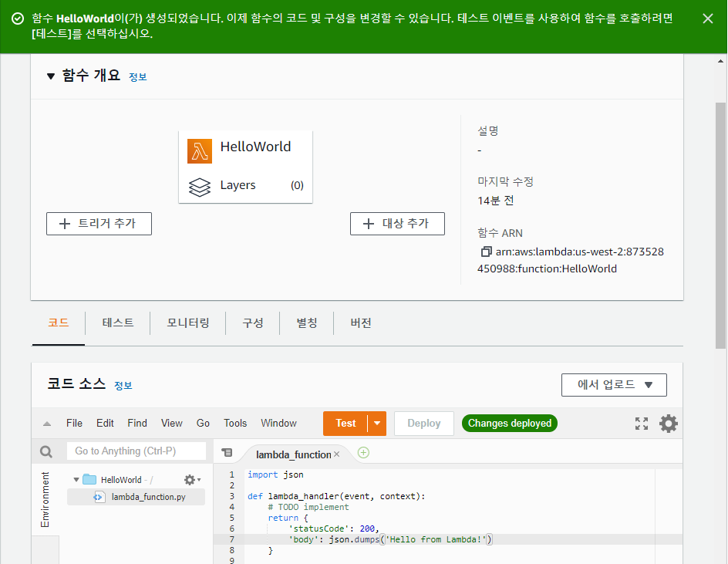Image resolution: width=728 pixels, height=564 pixels.
Task: Focus the Go to Anything search field
Action: coord(136,451)
